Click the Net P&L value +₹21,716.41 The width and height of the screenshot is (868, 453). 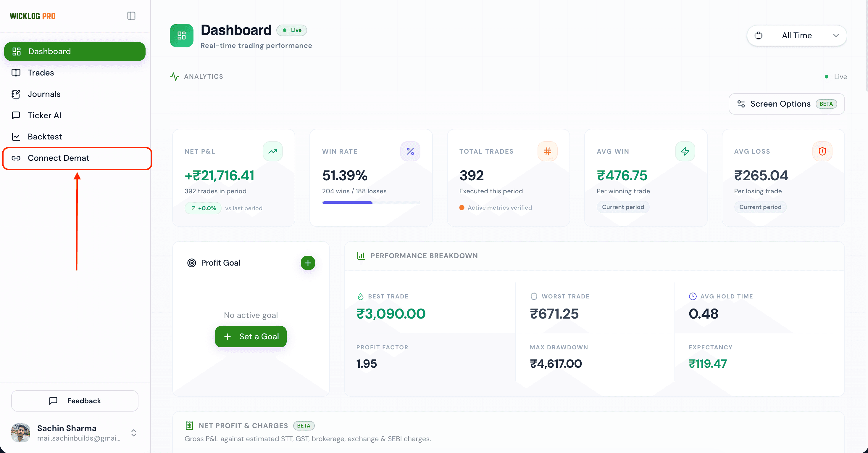tap(219, 175)
